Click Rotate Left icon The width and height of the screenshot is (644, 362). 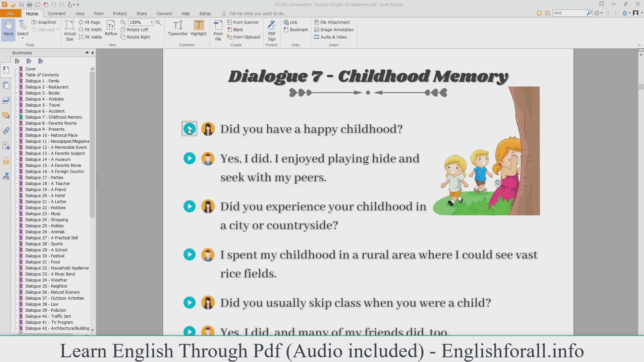click(x=123, y=29)
